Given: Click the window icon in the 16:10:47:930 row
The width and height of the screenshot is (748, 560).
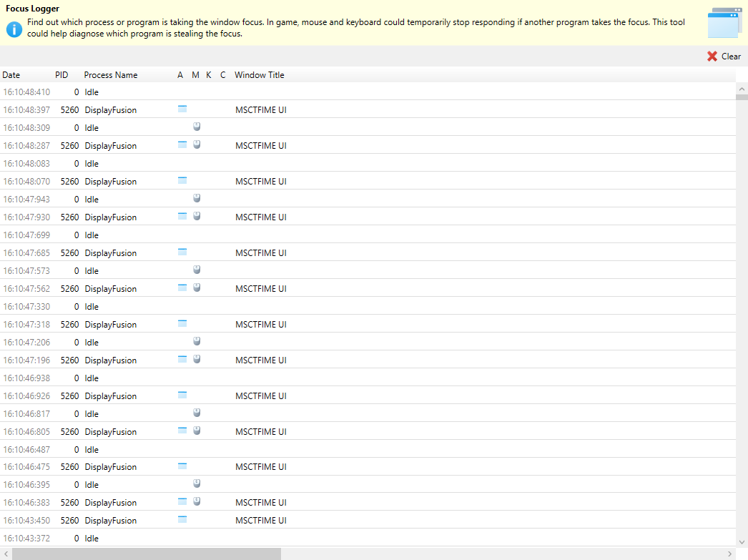Looking at the screenshot, I should 182,216.
